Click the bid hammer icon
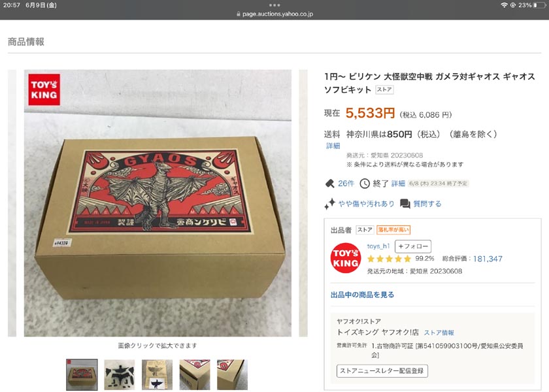This screenshot has height=392, width=549. pyautogui.click(x=330, y=184)
